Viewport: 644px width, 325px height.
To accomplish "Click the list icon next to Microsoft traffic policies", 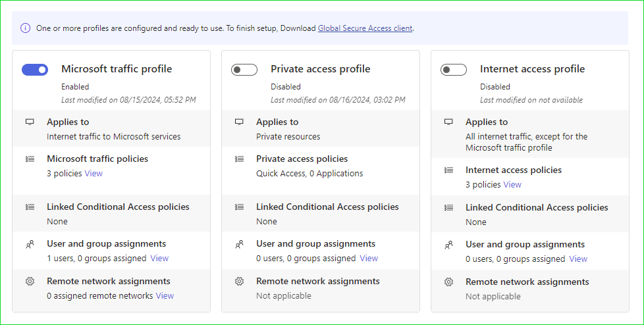I will pyautogui.click(x=30, y=159).
